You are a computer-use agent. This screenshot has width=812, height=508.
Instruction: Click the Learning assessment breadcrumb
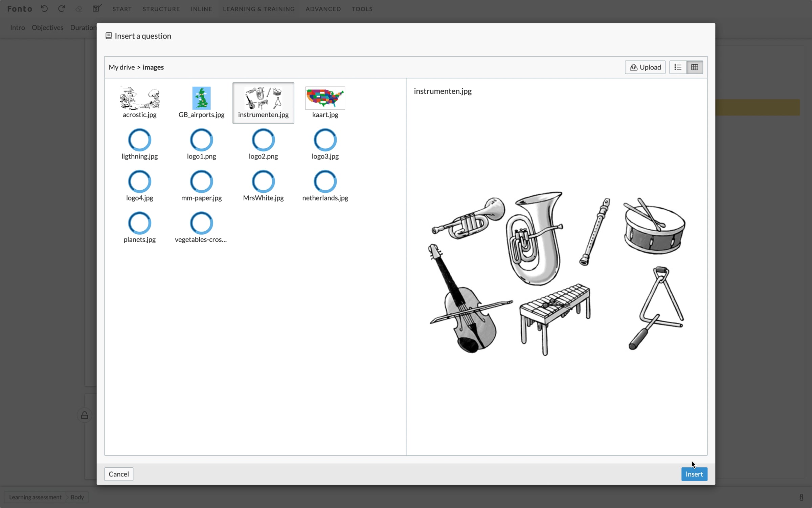(x=35, y=497)
